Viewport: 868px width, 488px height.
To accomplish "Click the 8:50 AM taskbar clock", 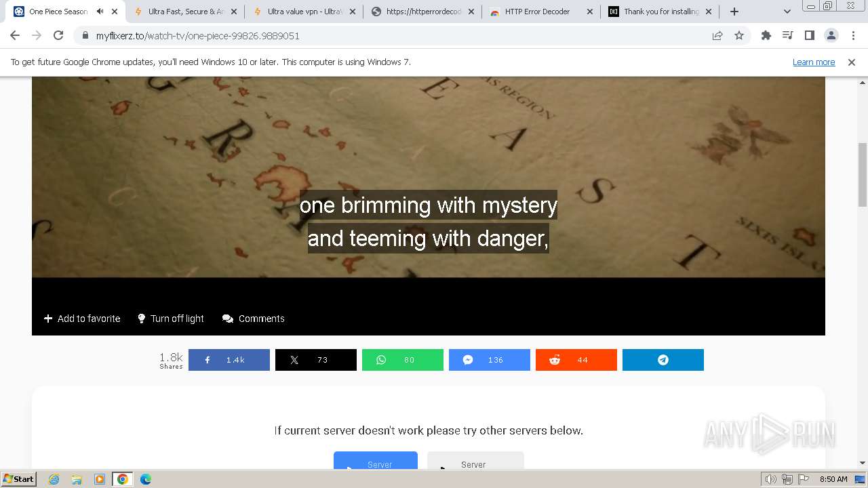I will [x=833, y=479].
